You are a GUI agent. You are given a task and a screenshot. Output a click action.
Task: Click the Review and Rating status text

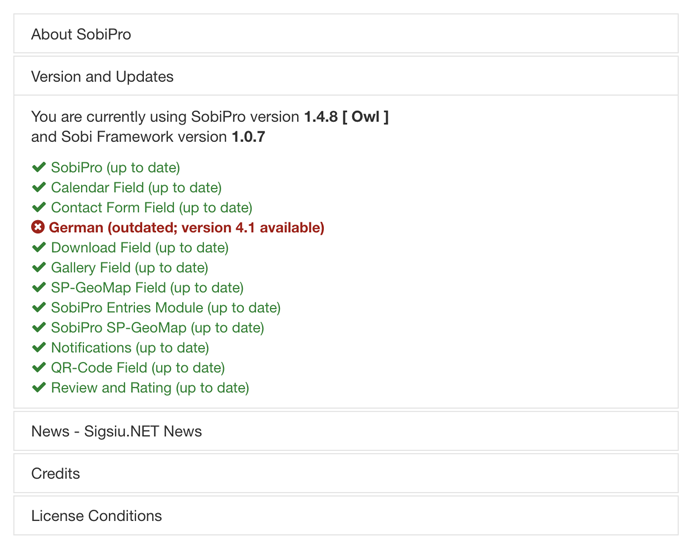pos(150,388)
